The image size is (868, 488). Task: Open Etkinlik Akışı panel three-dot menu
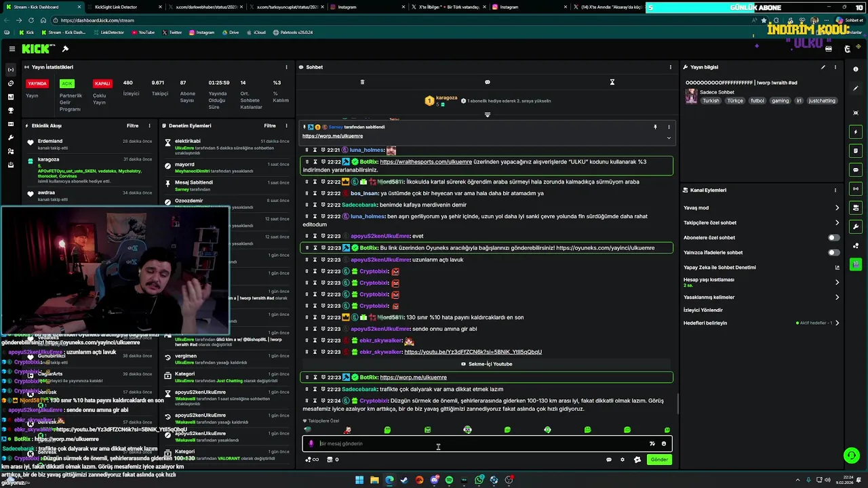click(151, 125)
